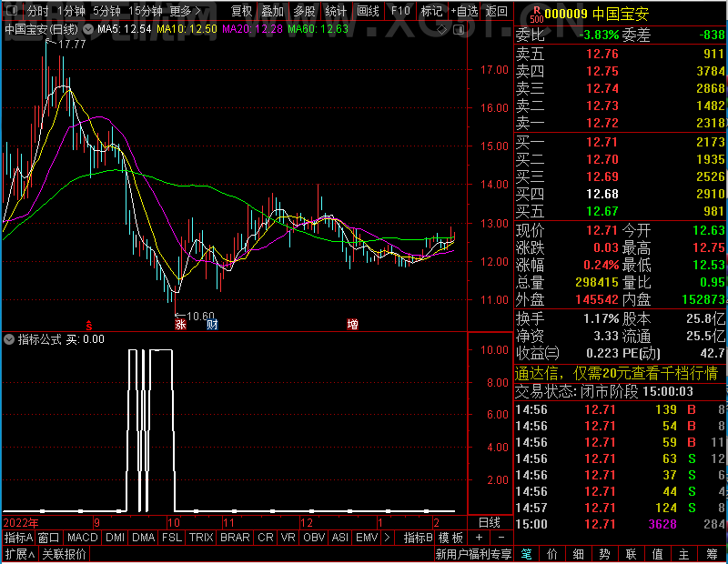Image resolution: width=728 pixels, height=564 pixels.
Task: Click the 涨 event marker
Action: [180, 325]
